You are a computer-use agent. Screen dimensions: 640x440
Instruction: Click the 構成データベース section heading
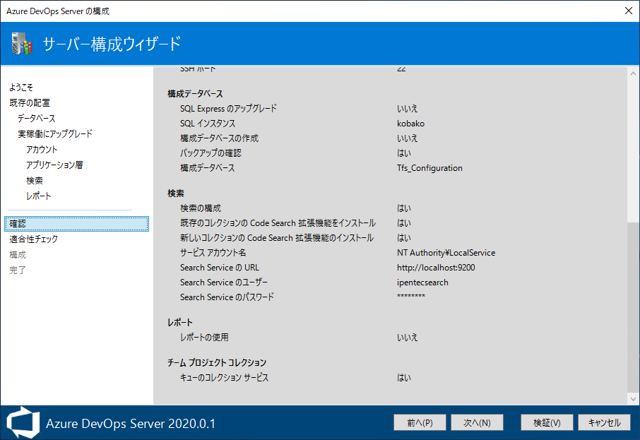pyautogui.click(x=195, y=94)
